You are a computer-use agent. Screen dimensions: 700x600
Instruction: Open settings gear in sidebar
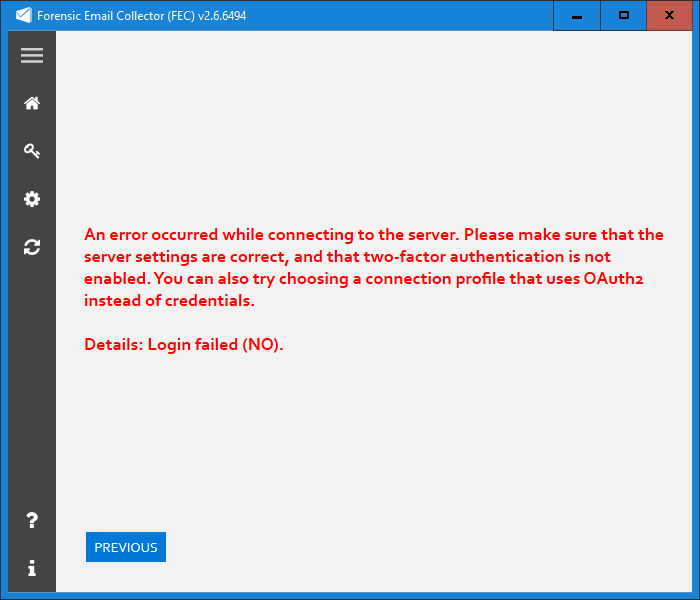coord(32,199)
